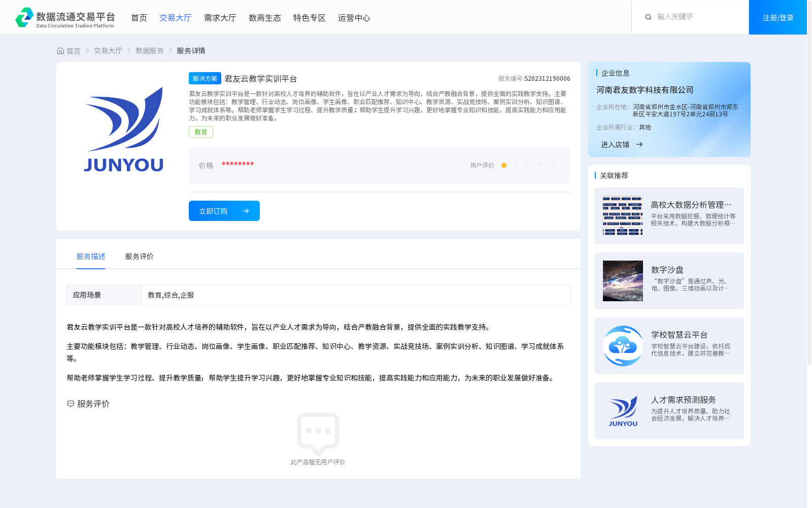Open 高校大数据分析管理 recommendation title
The width and height of the screenshot is (812, 508).
point(691,205)
